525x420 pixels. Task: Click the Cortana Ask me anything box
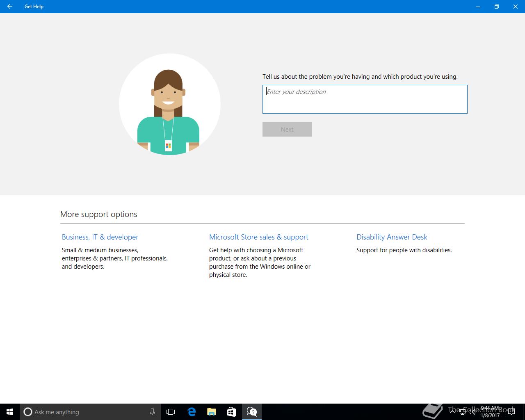(x=90, y=412)
